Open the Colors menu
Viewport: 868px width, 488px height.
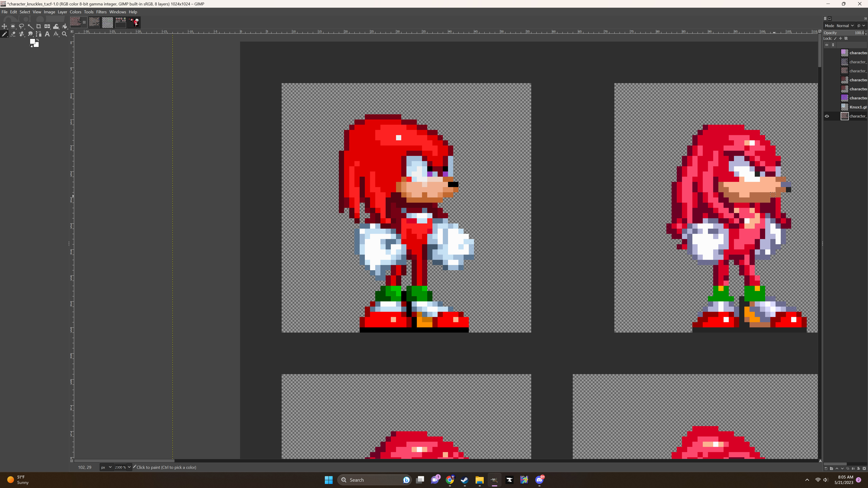click(75, 12)
